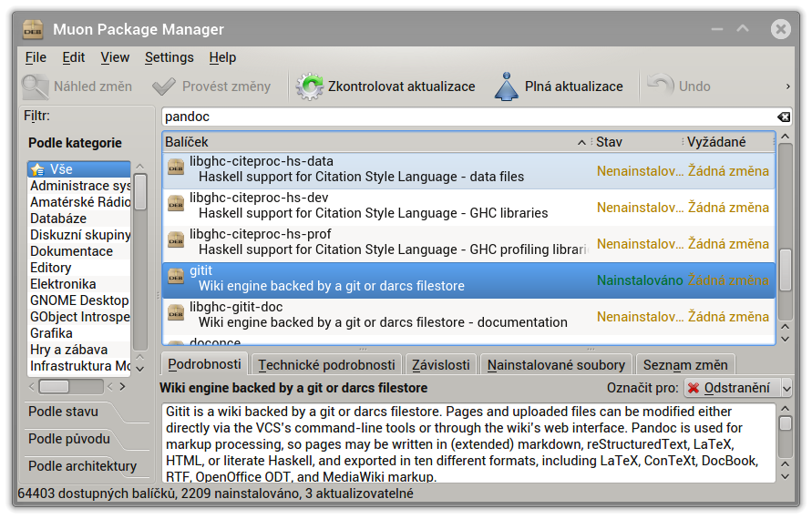Open the File menu
Viewport: 812px width, 519px height.
point(36,57)
